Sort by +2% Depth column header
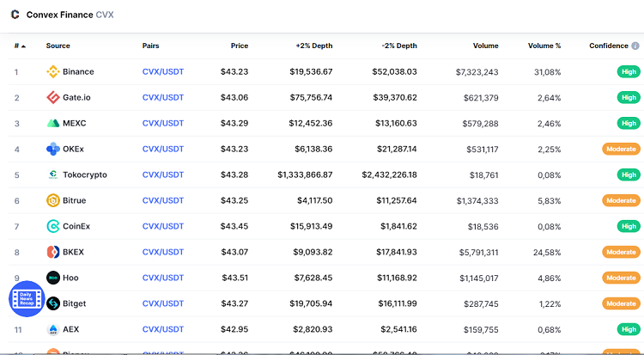The height and width of the screenshot is (355, 644). (313, 46)
